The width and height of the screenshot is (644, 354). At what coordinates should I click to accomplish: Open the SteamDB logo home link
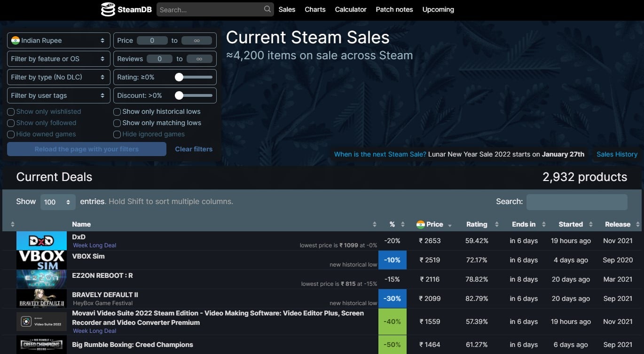click(126, 9)
